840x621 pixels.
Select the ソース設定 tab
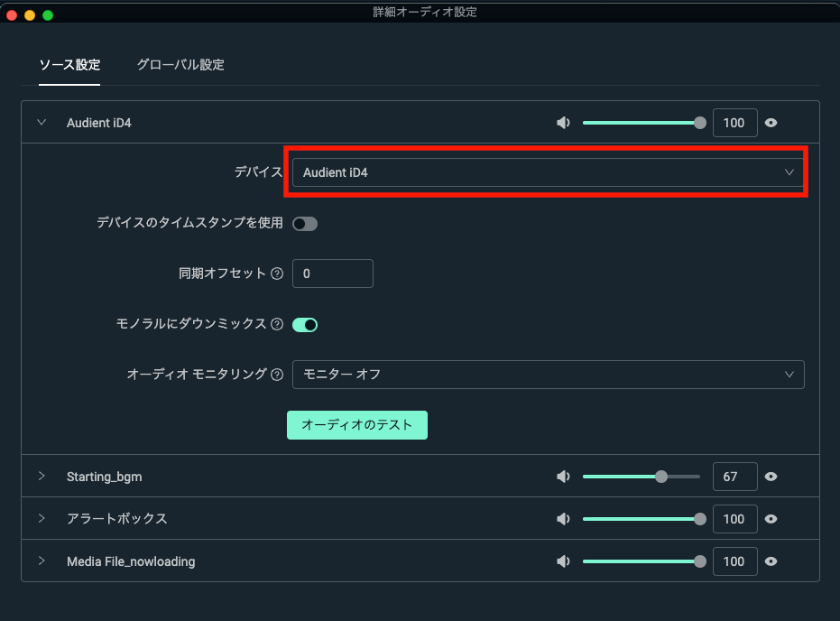pos(69,65)
